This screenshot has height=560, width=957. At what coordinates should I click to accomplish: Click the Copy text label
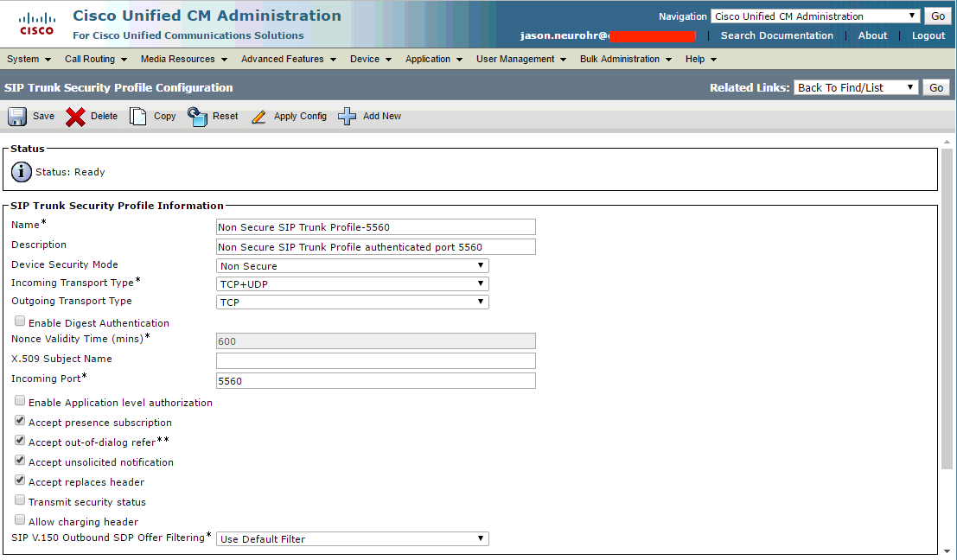pyautogui.click(x=165, y=116)
